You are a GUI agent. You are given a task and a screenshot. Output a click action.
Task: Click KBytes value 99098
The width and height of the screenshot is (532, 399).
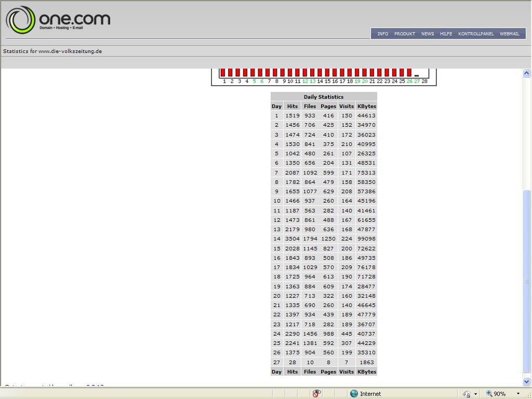click(366, 239)
